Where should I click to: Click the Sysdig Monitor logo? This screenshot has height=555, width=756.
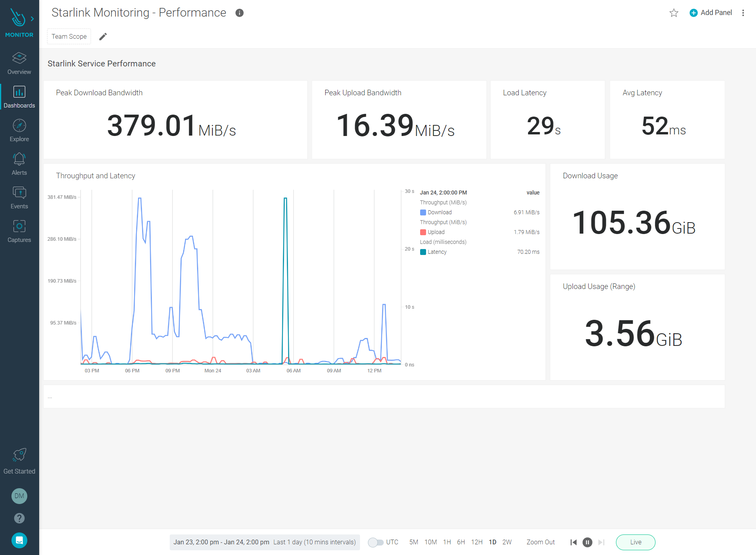18,18
